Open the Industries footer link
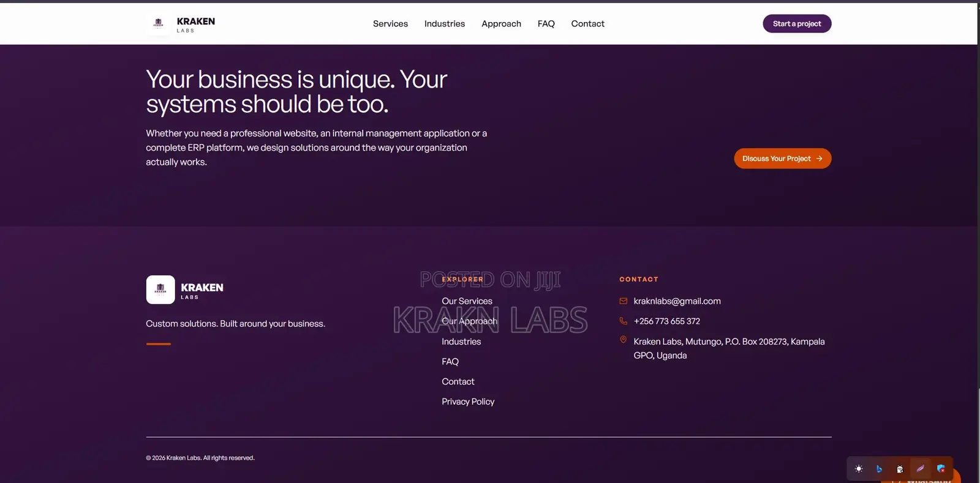This screenshot has height=483, width=980. coord(461,342)
